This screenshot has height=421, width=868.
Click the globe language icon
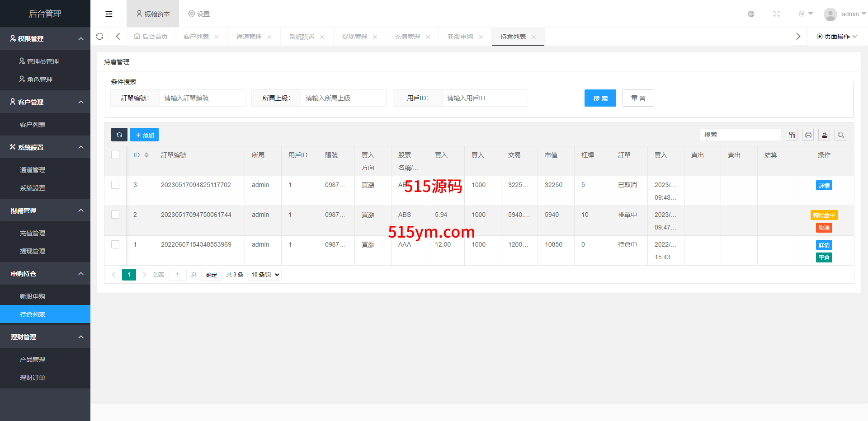(751, 14)
